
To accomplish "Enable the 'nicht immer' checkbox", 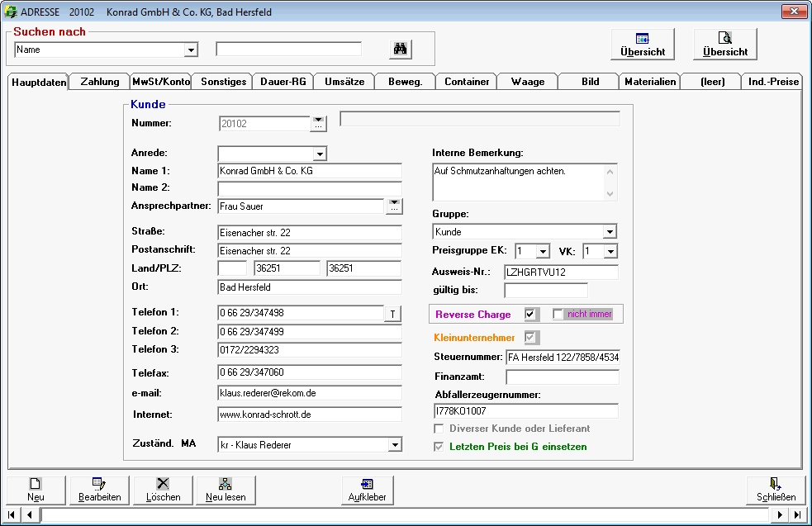I will coord(558,315).
